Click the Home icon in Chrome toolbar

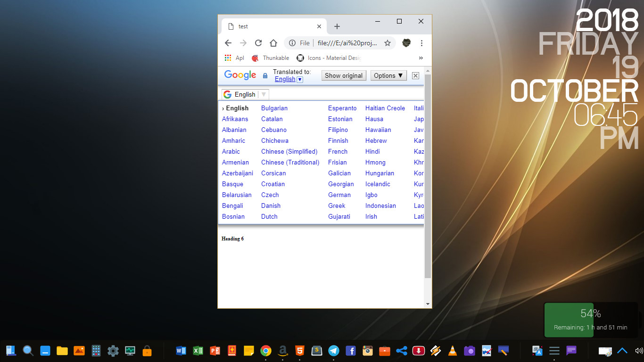[273, 43]
